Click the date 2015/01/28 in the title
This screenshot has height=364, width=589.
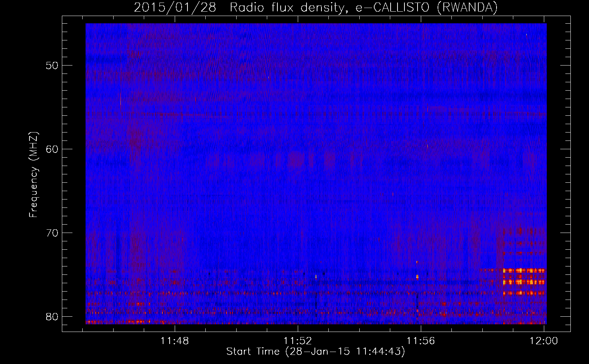175,8
